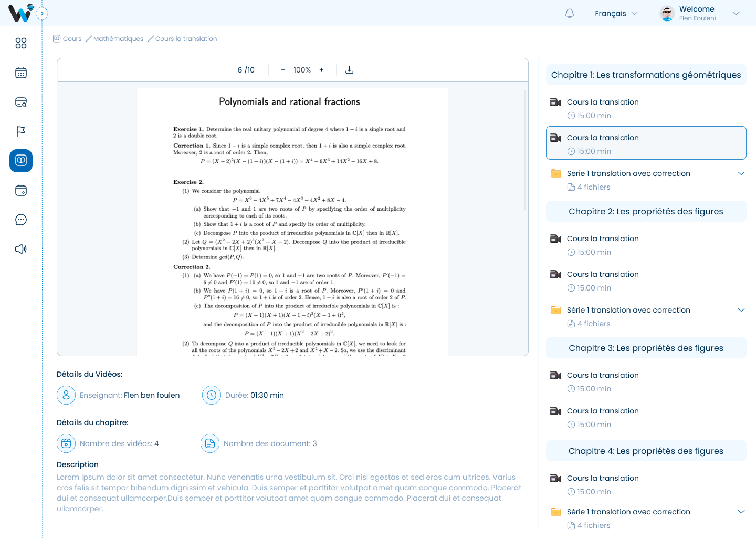Click the document viewer scrollbar

pyautogui.click(x=525, y=150)
